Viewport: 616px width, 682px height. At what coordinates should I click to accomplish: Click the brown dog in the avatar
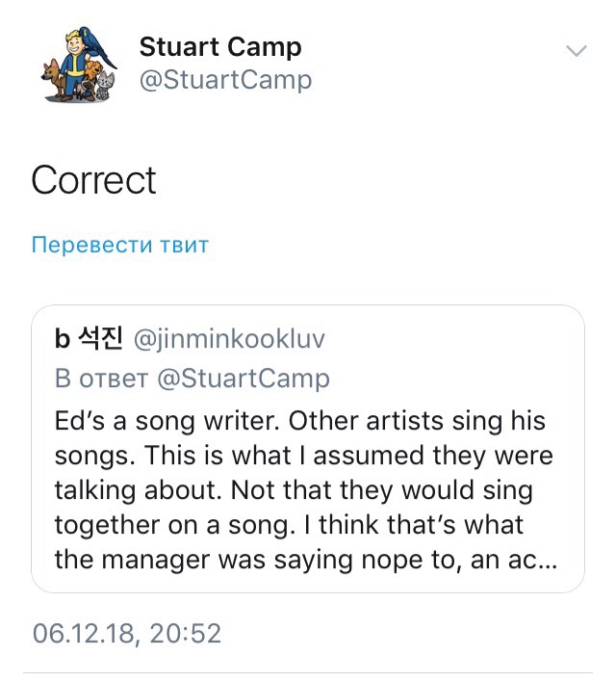[x=55, y=76]
